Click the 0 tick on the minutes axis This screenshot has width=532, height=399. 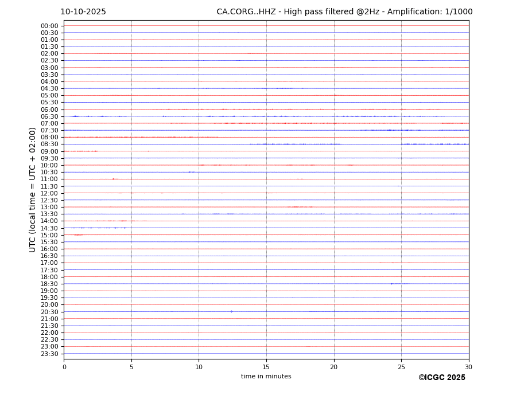tap(64, 367)
